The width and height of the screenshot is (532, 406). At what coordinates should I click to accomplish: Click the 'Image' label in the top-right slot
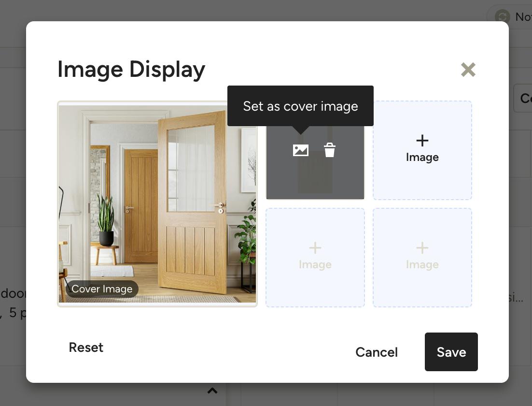(x=422, y=157)
